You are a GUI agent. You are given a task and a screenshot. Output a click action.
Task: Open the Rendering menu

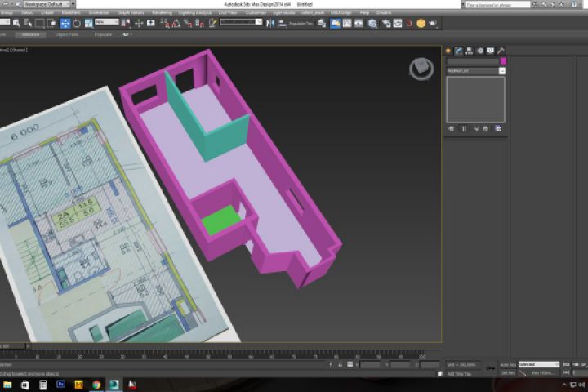[x=162, y=13]
